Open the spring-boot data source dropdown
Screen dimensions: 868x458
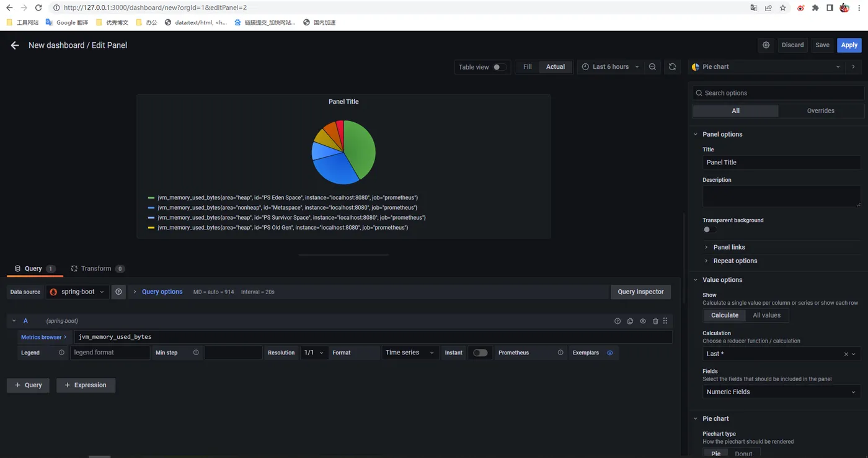(x=77, y=292)
